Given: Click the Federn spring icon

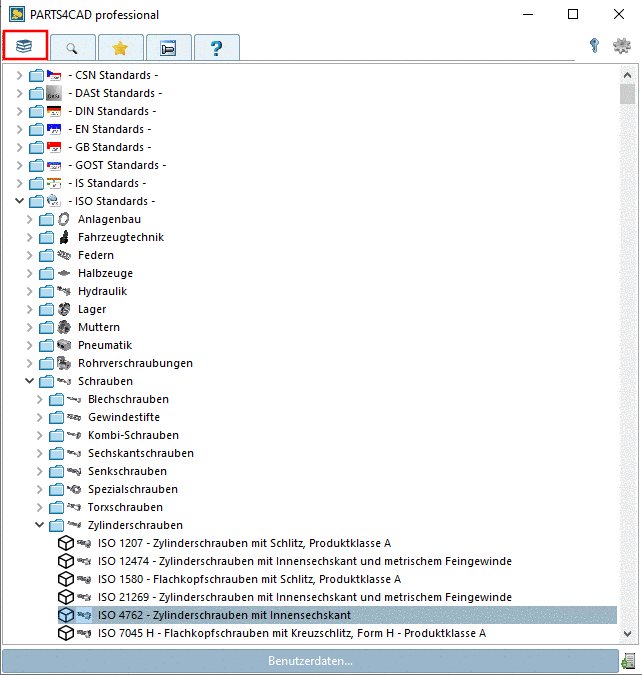Looking at the screenshot, I should coord(64,255).
